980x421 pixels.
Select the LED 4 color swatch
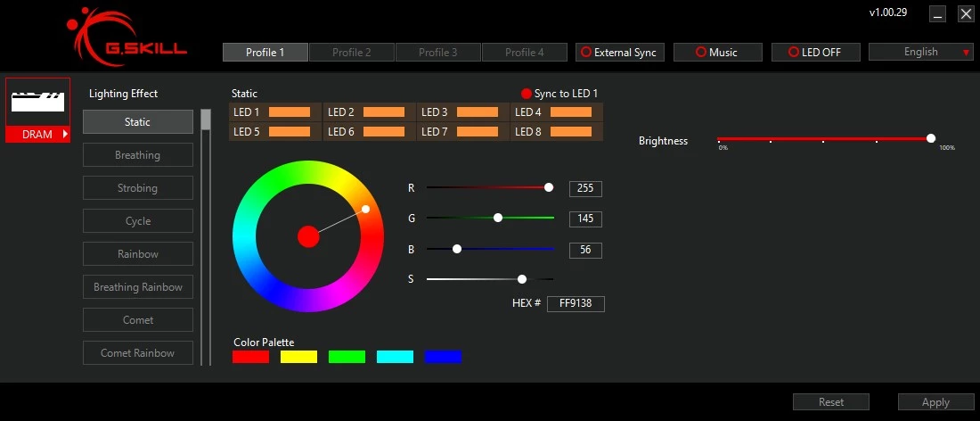570,112
